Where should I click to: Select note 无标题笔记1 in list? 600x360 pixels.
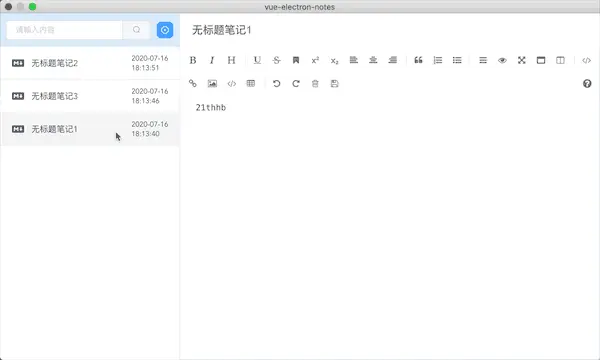tap(90, 129)
